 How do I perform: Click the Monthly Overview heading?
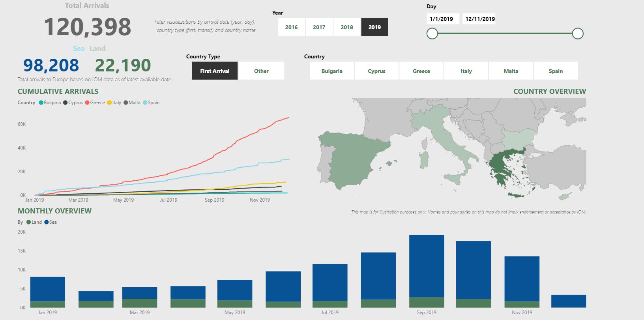coord(54,211)
